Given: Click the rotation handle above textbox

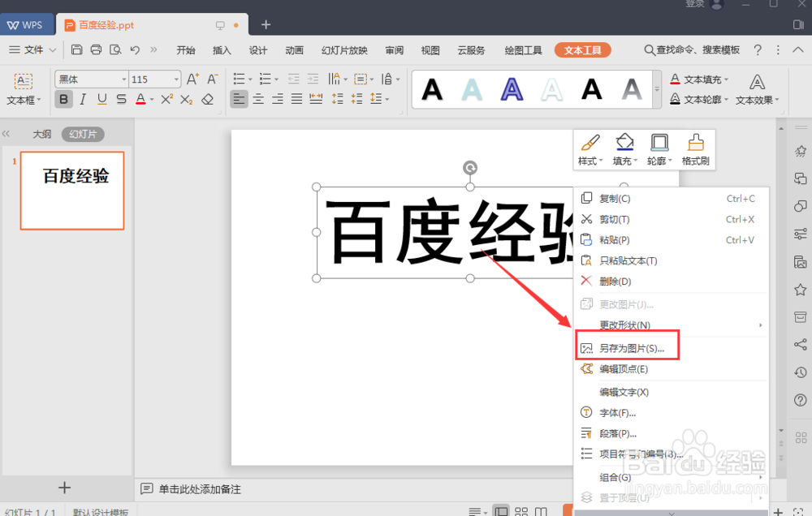Looking at the screenshot, I should pos(469,168).
